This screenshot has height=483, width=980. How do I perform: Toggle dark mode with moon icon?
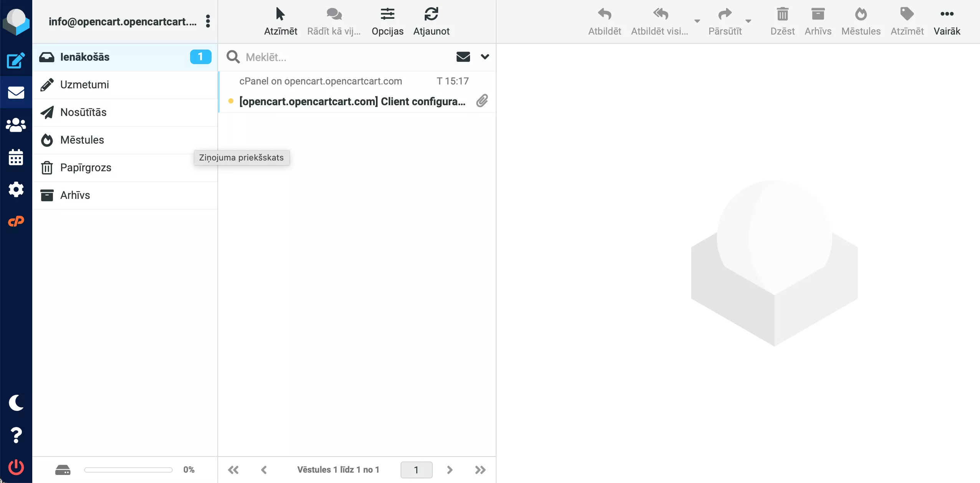(16, 403)
